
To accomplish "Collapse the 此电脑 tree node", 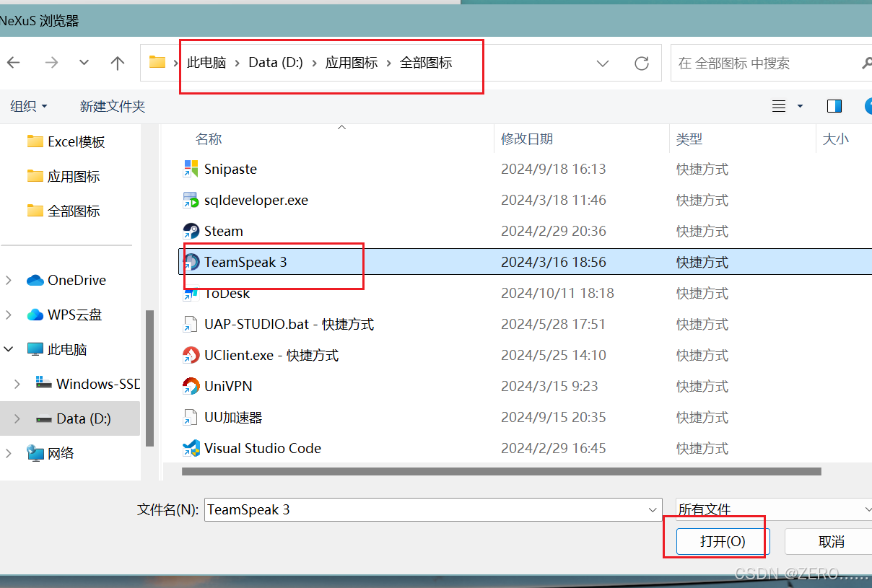I will 9,350.
